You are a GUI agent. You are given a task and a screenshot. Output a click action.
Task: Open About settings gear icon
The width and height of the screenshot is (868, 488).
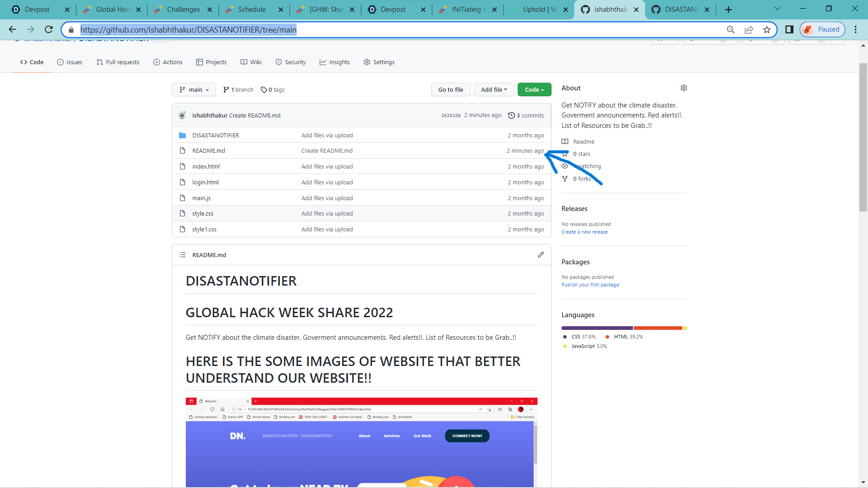[684, 88]
